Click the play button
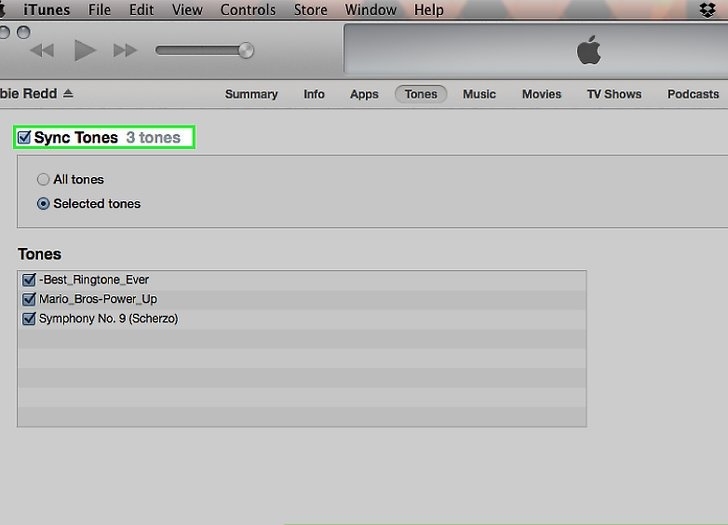Screen dimensions: 728x525 (85, 50)
